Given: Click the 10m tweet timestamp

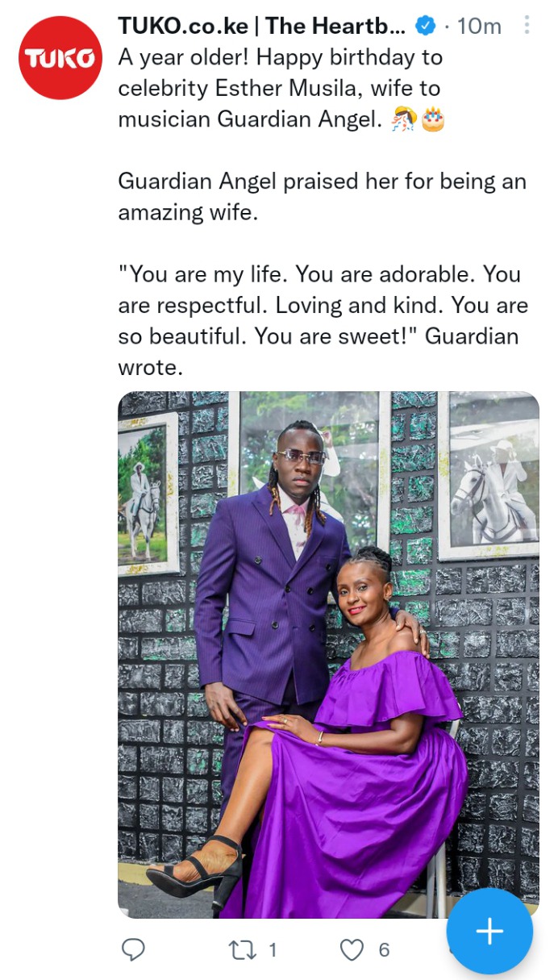Looking at the screenshot, I should [479, 27].
